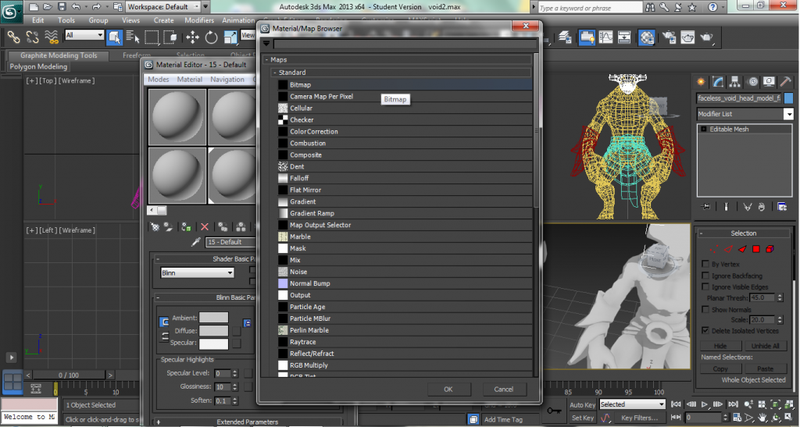Viewport: 800px width, 427px height.
Task: Click OK in the Material/Map Browser
Action: (448, 389)
